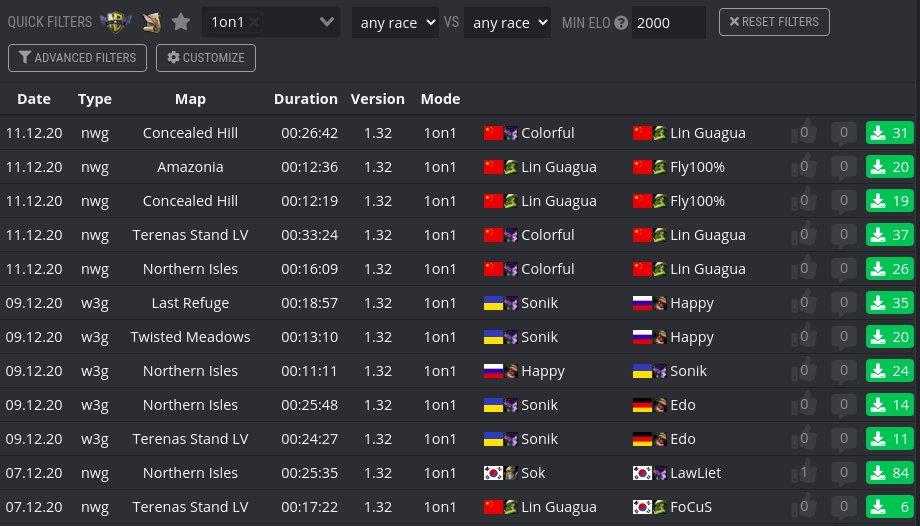920x526 pixels.
Task: Download the 00:24:27 Terenas Stand LV replay
Action: (x=889, y=439)
